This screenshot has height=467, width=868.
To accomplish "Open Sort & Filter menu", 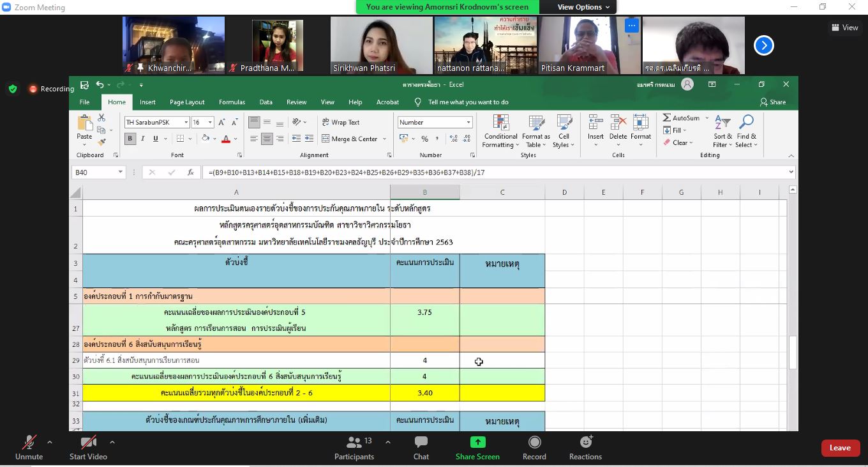I will tap(723, 132).
